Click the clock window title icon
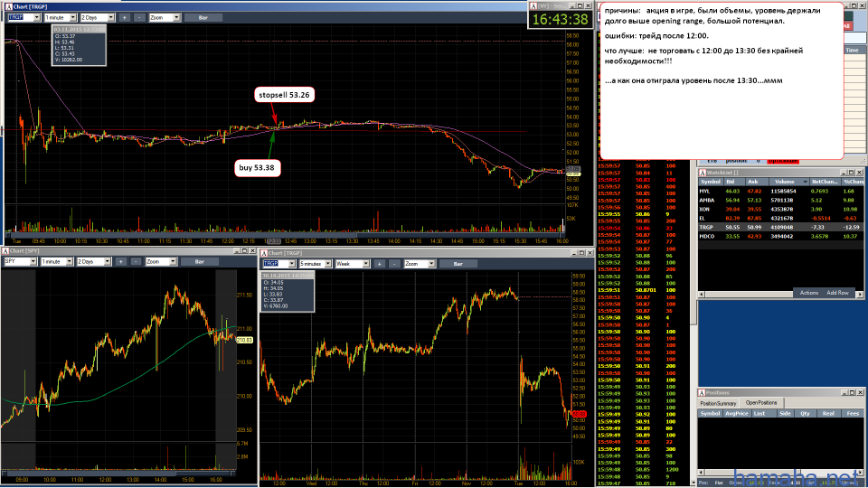868x488 pixels. pos(533,6)
